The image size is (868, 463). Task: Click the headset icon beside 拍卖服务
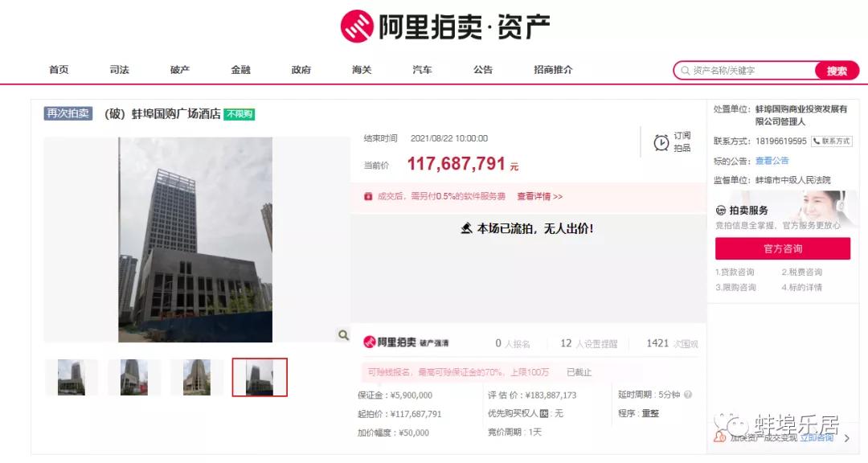click(721, 211)
